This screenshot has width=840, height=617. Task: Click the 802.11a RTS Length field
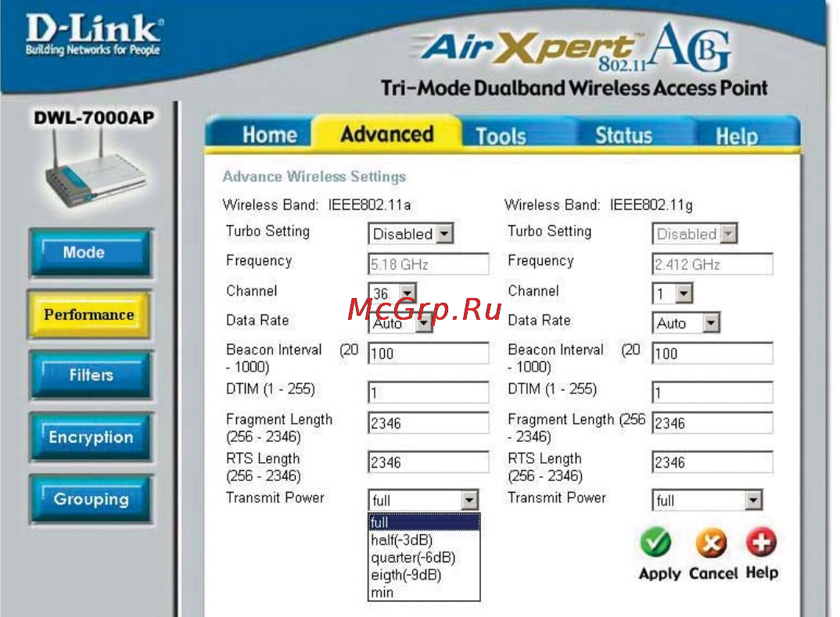click(x=429, y=462)
